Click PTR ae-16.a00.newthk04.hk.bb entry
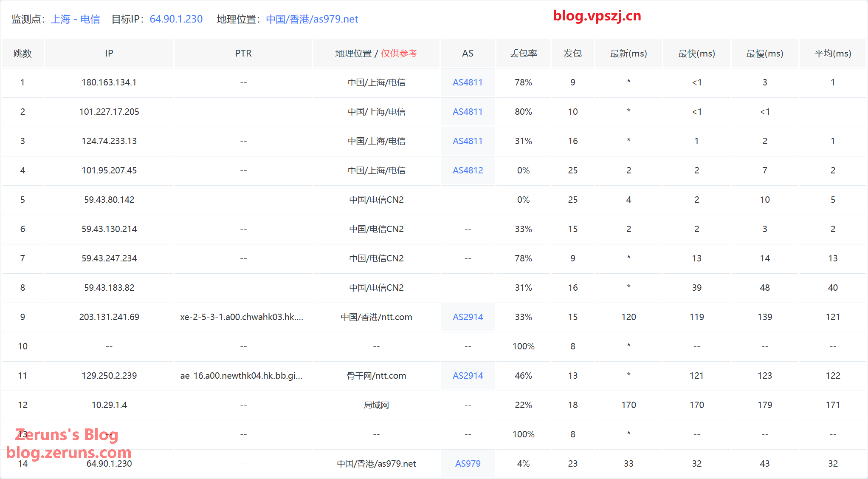This screenshot has width=868, height=479. 241,376
